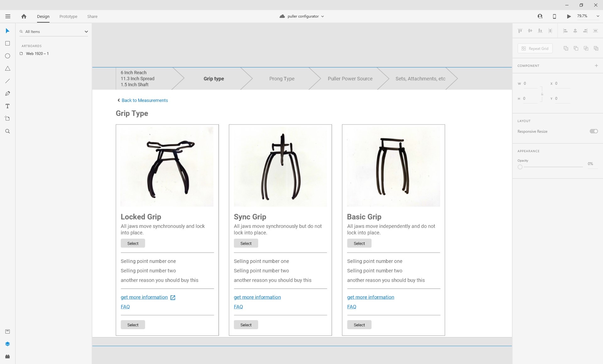Select the Artboard tool
Image resolution: width=603 pixels, height=364 pixels.
click(x=8, y=119)
